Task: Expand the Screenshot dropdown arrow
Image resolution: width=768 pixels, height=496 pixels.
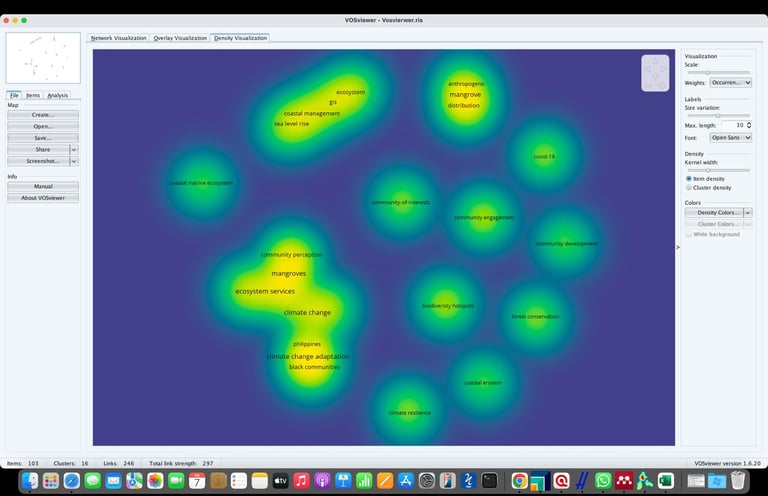Action: [74, 161]
